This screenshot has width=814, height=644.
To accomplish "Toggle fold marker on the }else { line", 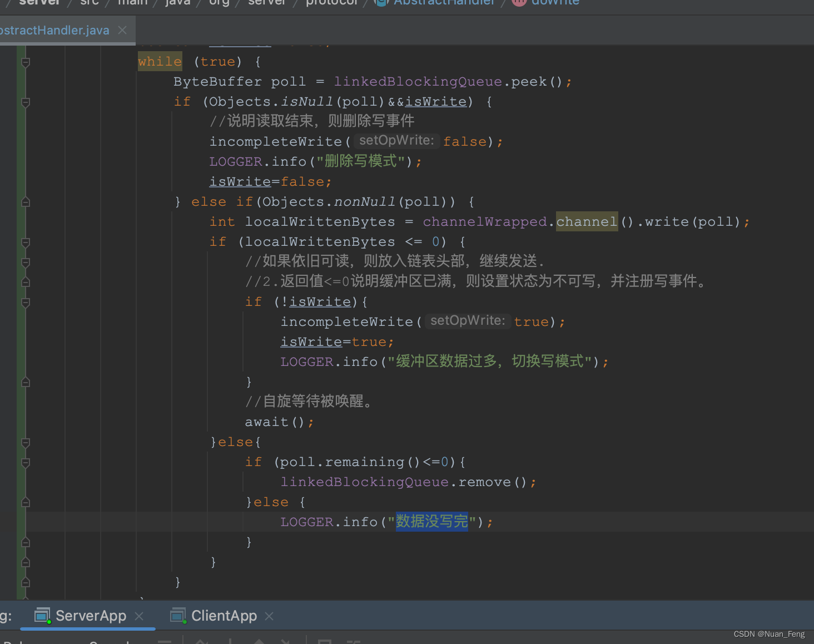I will click(26, 502).
